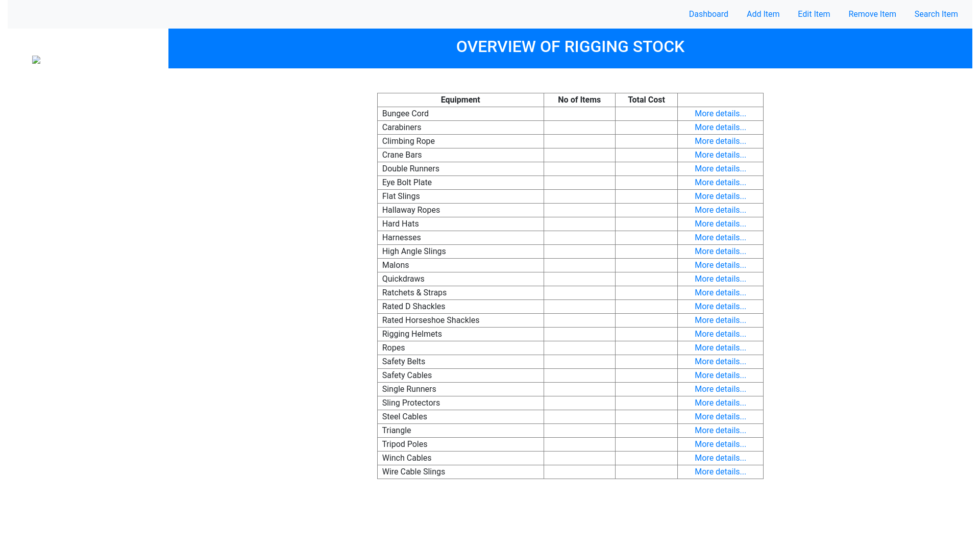View More details for Rated Horseshoe Shackles
This screenshot has width=980, height=551.
720,320
